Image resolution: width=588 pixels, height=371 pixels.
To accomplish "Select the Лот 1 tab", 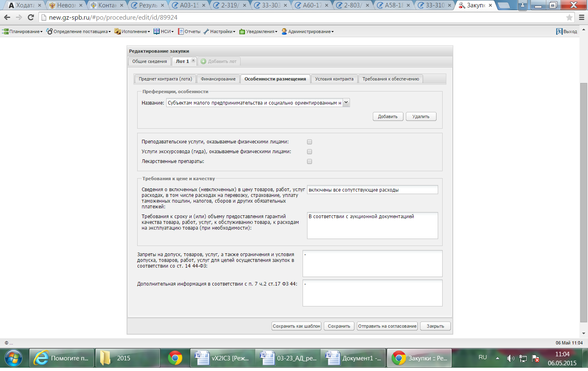I will (182, 61).
